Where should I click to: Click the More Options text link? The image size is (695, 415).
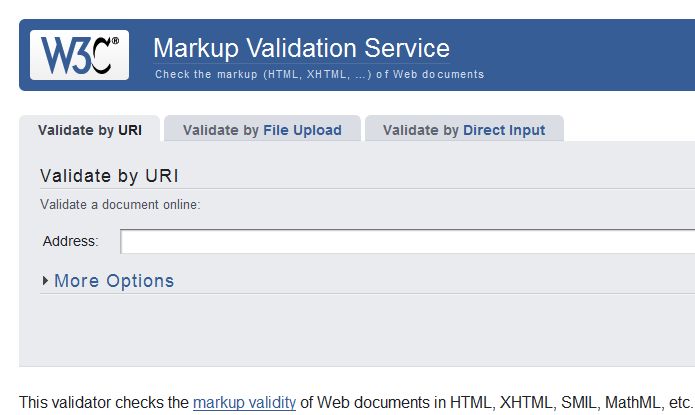point(114,281)
